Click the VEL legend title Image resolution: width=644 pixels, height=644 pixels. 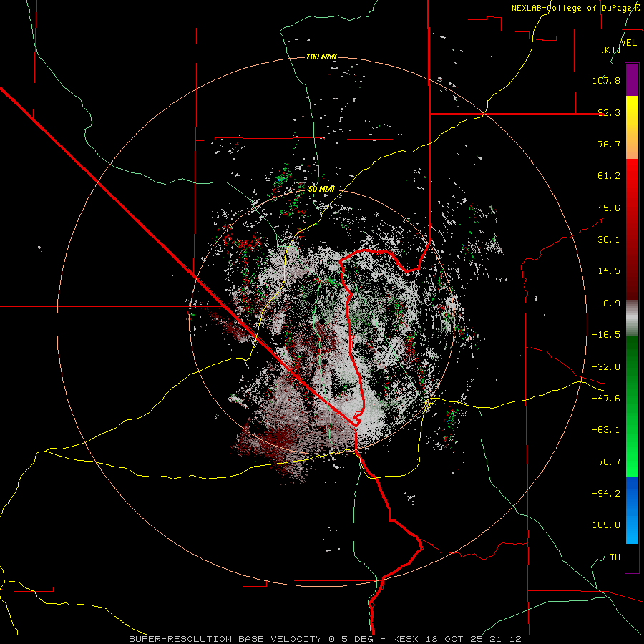coord(628,43)
